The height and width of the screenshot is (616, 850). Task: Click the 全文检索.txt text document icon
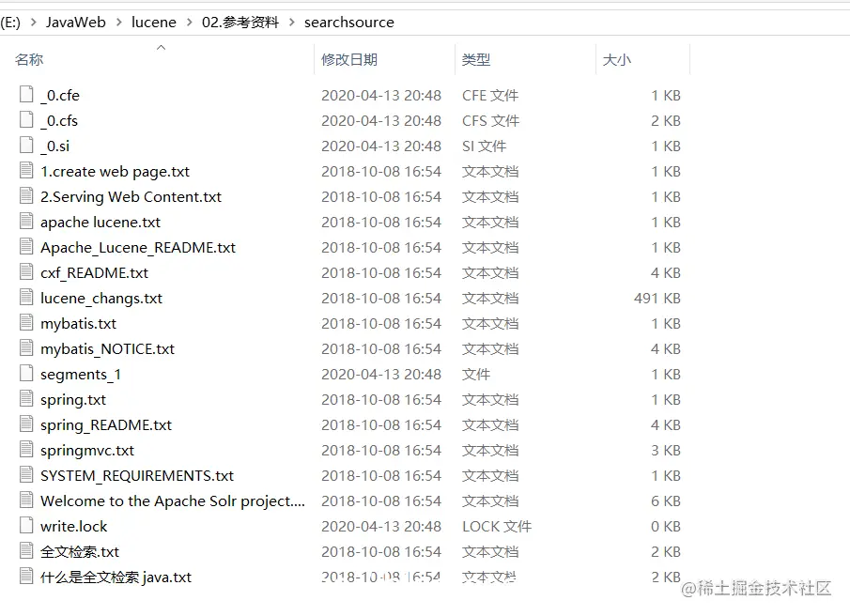pyautogui.click(x=24, y=551)
